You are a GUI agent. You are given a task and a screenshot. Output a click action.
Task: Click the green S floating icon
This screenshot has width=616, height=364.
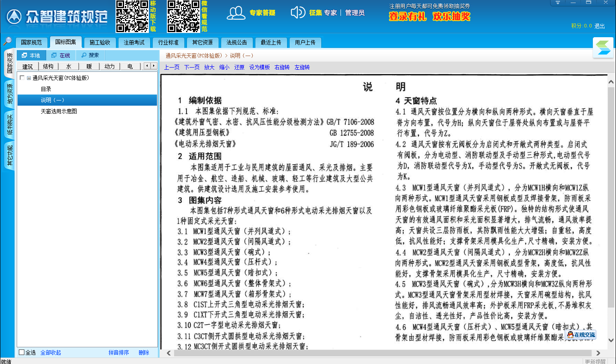603,47
